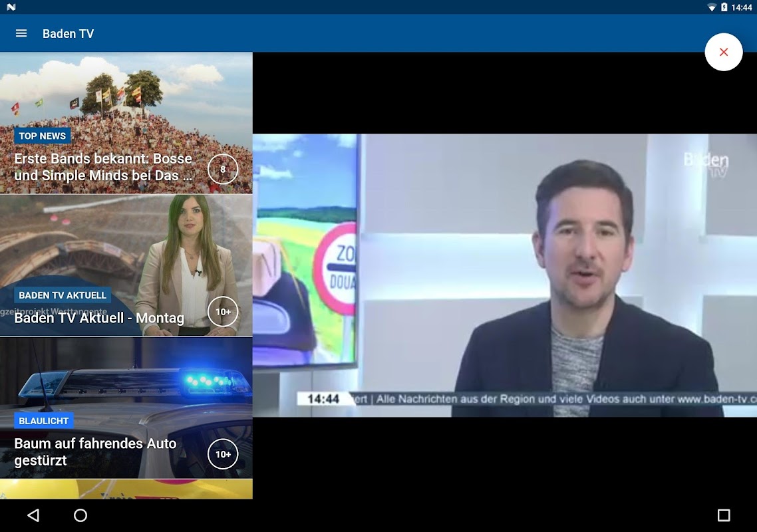This screenshot has width=757, height=532.
Task: Open the "Erste Bands bekannt" headline
Action: pos(103,167)
